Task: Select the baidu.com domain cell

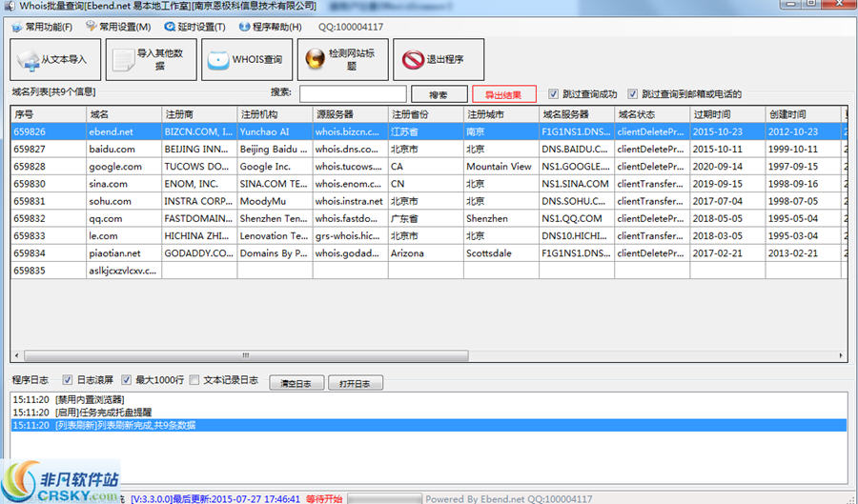Action: coord(124,150)
